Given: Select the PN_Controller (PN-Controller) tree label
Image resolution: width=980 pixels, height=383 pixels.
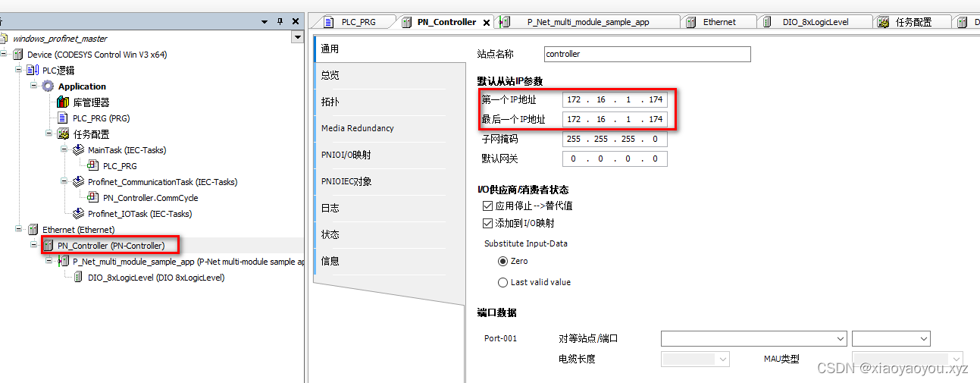Looking at the screenshot, I should 111,246.
